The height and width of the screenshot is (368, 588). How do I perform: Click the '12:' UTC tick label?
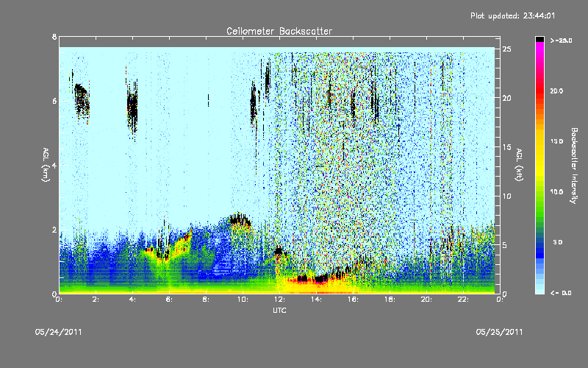pyautogui.click(x=279, y=300)
